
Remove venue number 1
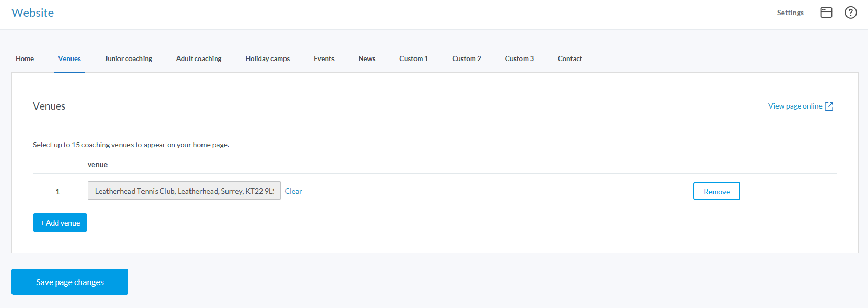(716, 192)
